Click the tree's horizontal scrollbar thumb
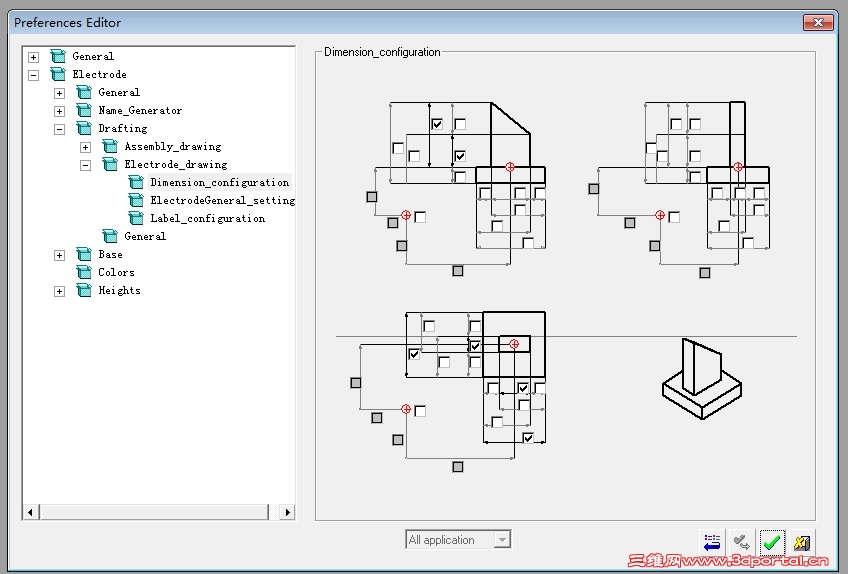Viewport: 848px width, 574px height. 154,512
